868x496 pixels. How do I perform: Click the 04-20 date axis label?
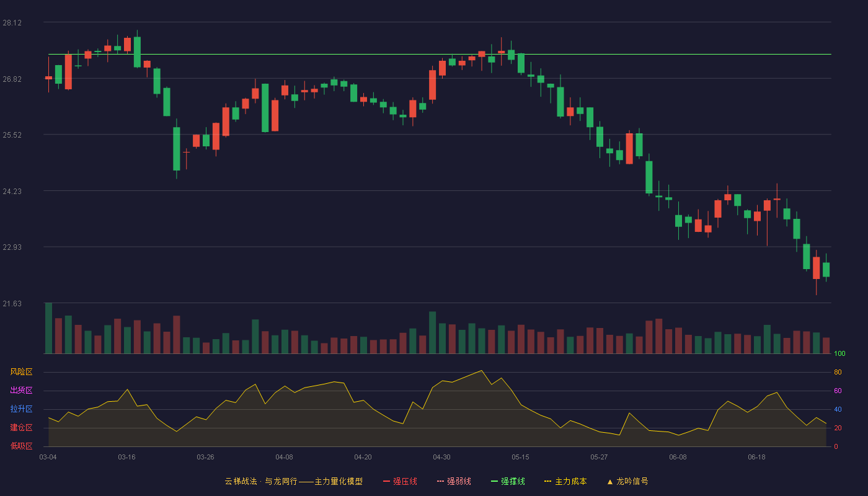pos(363,457)
